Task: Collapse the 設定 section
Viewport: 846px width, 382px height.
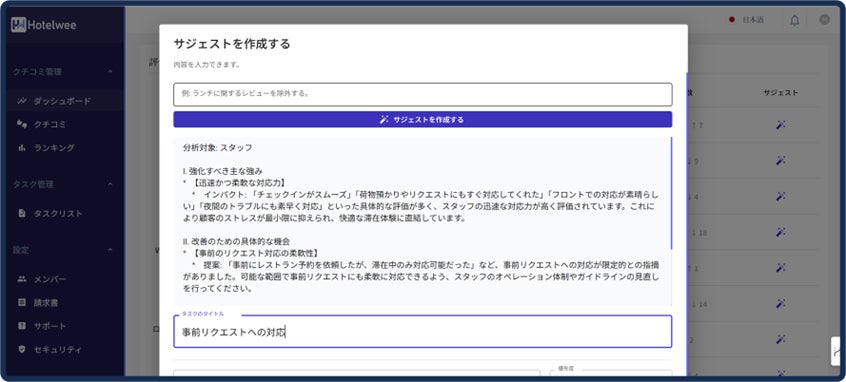Action: point(110,250)
